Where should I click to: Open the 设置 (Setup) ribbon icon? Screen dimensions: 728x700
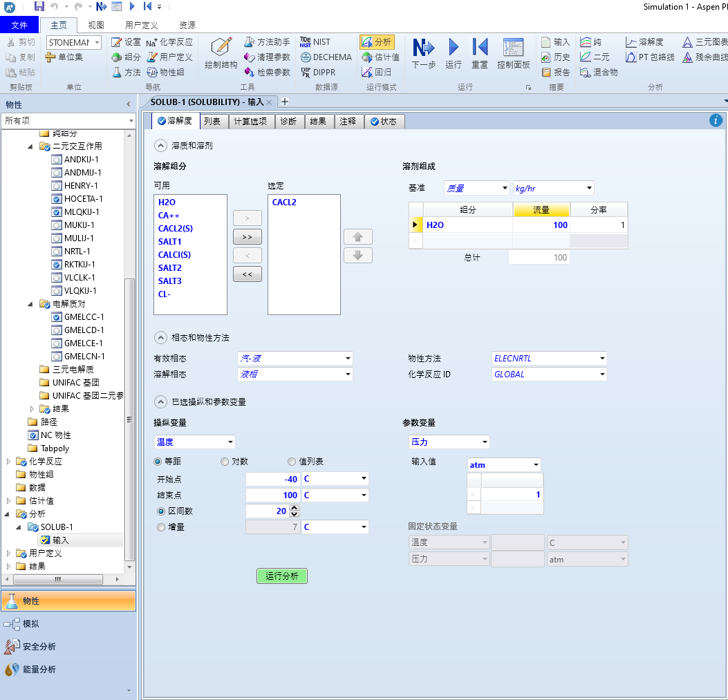(x=127, y=42)
